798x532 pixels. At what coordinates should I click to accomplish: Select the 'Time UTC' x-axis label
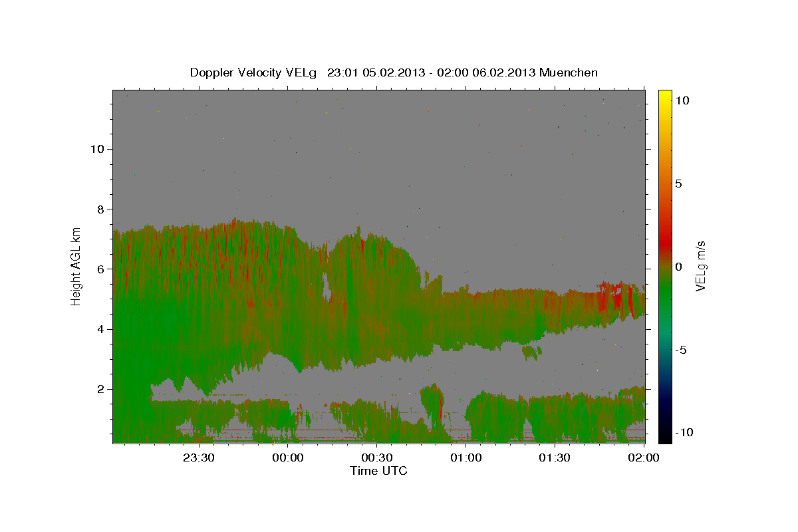(x=378, y=471)
